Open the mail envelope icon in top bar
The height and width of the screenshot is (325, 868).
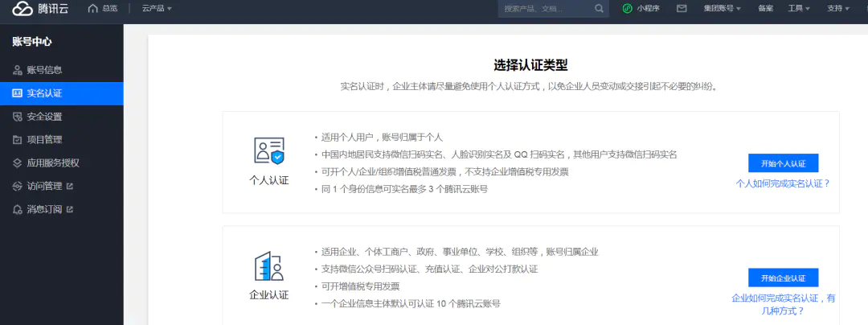(x=682, y=8)
